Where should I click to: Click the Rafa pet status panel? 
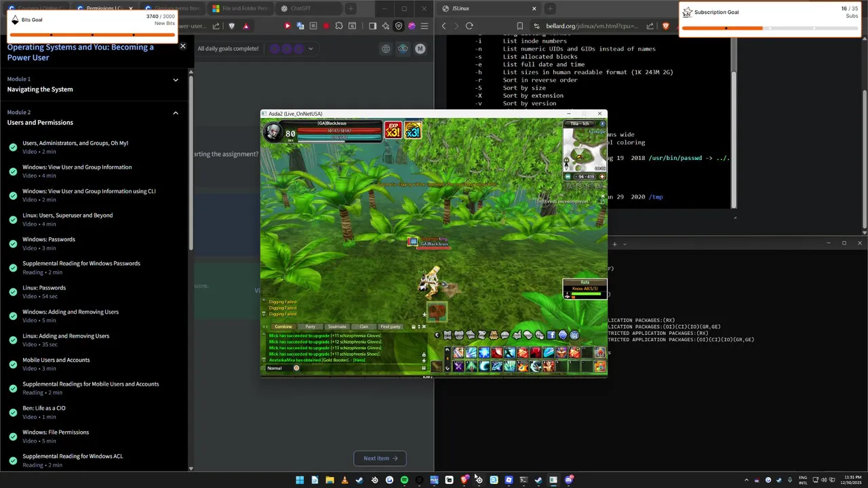pos(585,289)
